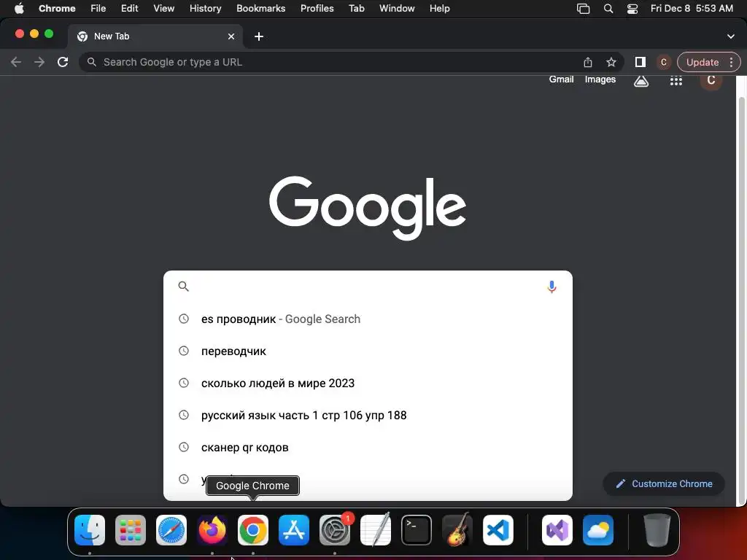This screenshot has height=560, width=747.
Task: Select suggestion "русский язык часть 1 стр 106 упр 188"
Action: pyautogui.click(x=368, y=415)
